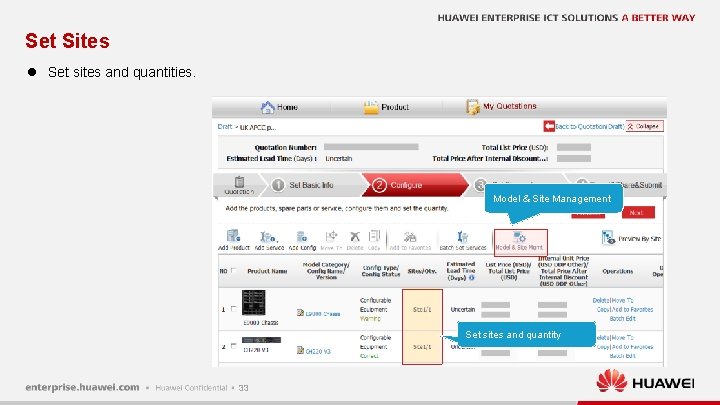Click the red Next button
Image resolution: width=720 pixels, height=405 pixels.
638,213
